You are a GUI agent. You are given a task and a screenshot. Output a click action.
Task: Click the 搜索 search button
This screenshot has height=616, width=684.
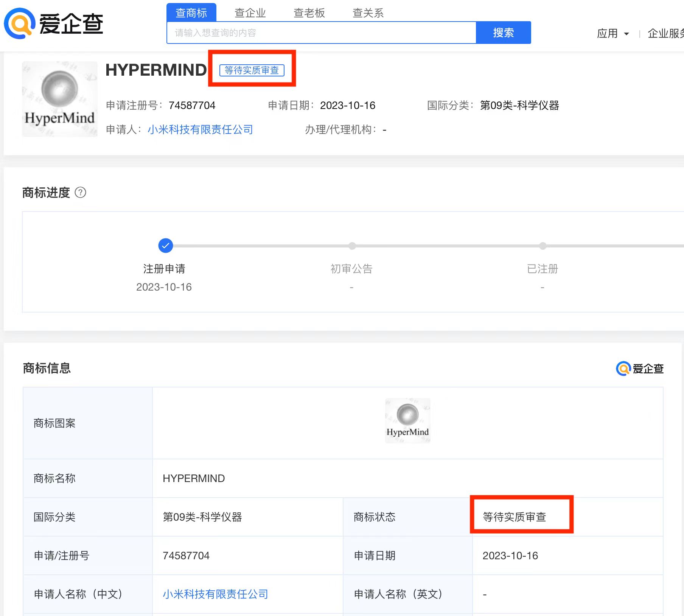pyautogui.click(x=503, y=33)
